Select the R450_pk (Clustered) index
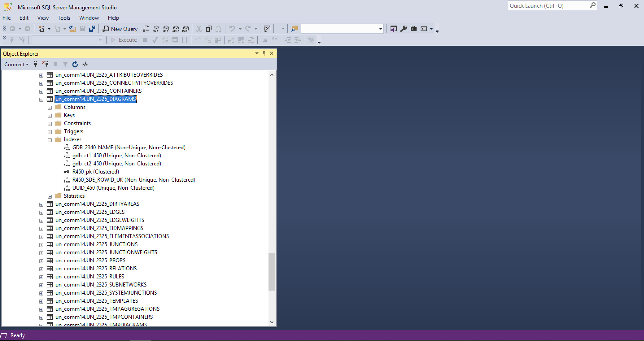This screenshot has width=644, height=341. (x=96, y=172)
